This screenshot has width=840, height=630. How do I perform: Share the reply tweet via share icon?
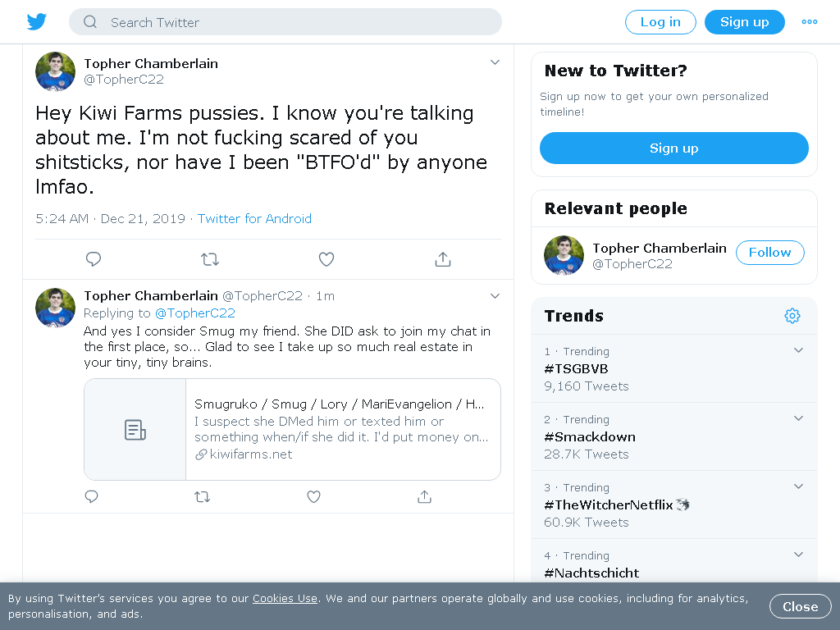point(424,496)
